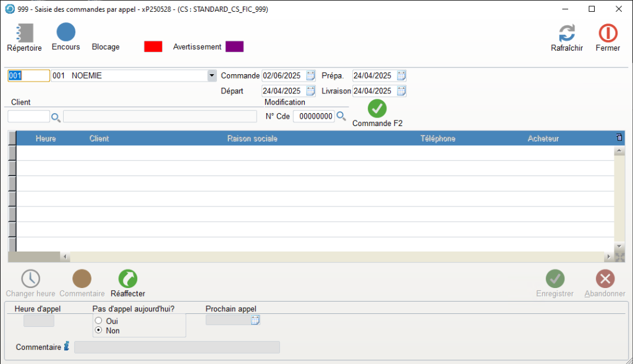Click the Rafraîchir refresh icon
Screen dimensions: 633x364
tap(566, 33)
